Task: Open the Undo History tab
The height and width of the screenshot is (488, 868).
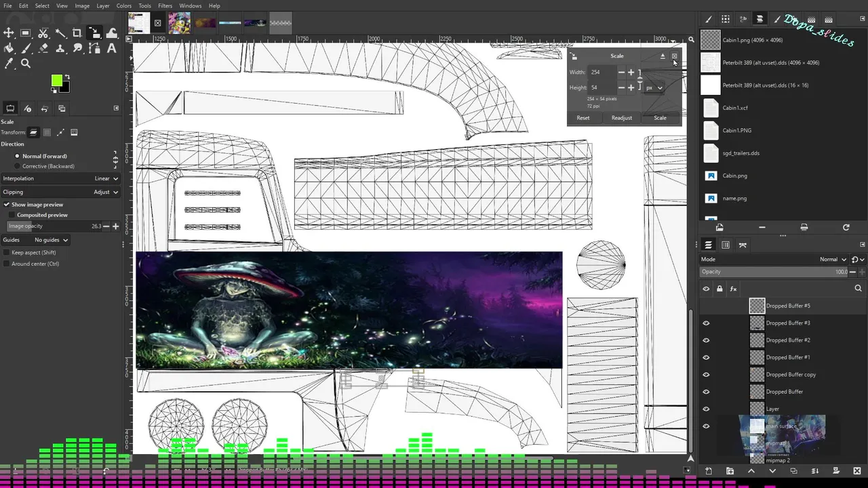Action: [45, 108]
